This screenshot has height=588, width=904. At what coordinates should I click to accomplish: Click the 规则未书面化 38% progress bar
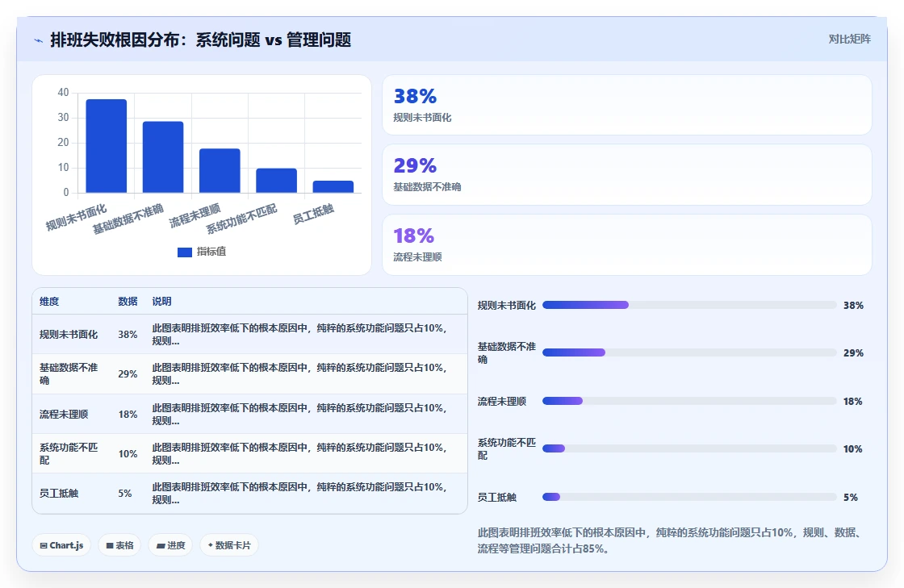tap(689, 305)
